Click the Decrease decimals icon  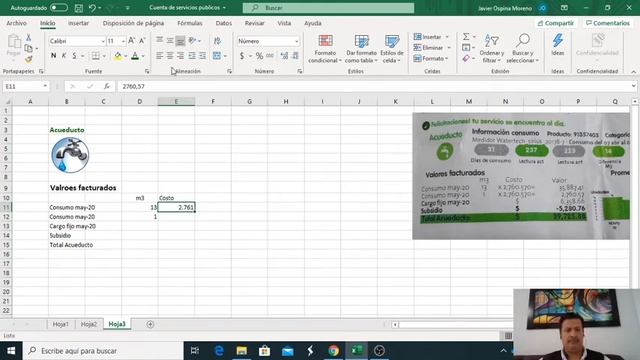295,56
